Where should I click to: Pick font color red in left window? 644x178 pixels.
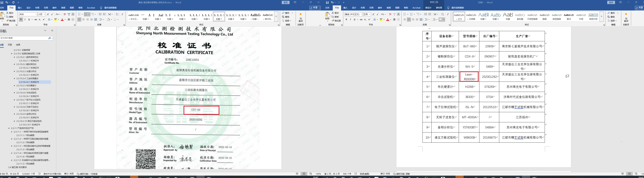(x=62, y=19)
